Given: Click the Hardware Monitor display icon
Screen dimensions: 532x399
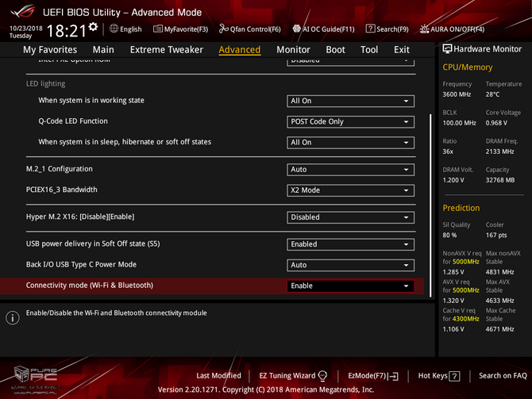Looking at the screenshot, I should tap(447, 49).
